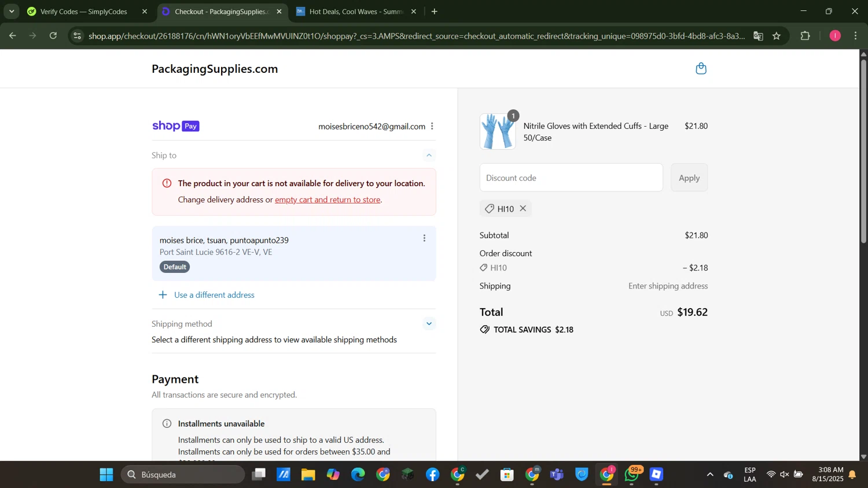
Task: Go forward in browser history
Action: click(x=33, y=36)
